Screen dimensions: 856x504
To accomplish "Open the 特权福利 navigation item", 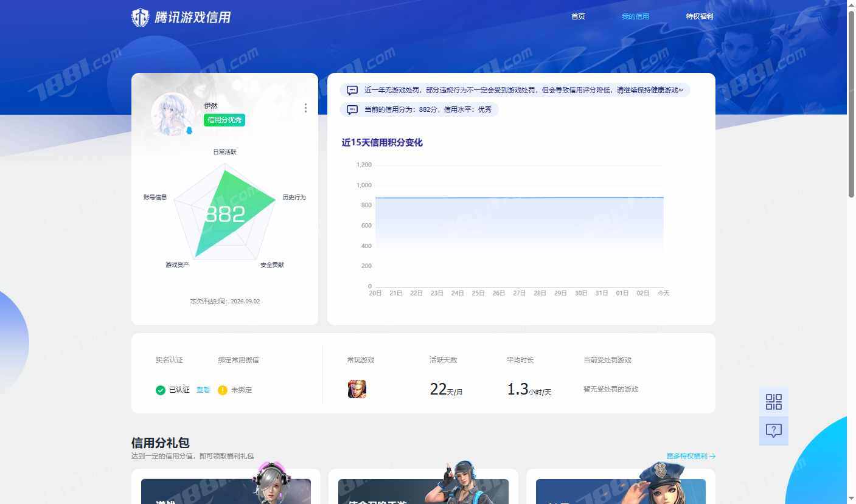I will [x=700, y=16].
